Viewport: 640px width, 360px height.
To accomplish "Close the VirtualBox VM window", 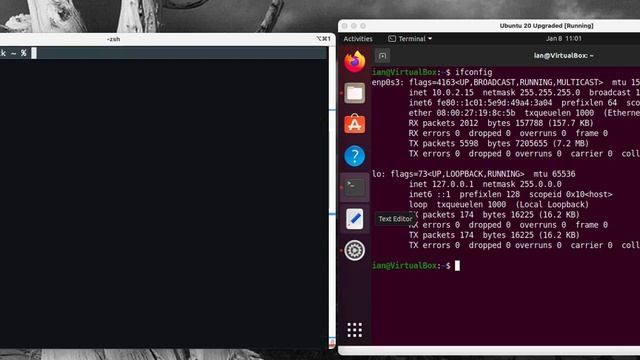I will point(344,26).
